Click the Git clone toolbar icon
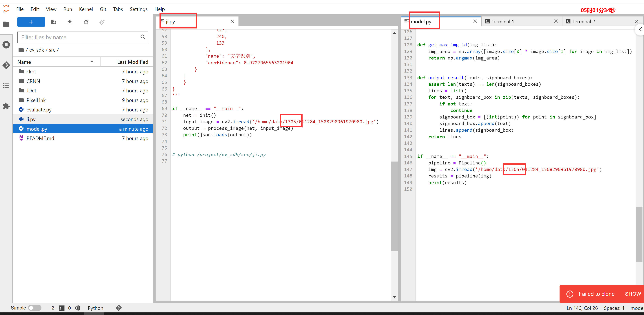This screenshot has height=315, width=644. click(102, 22)
